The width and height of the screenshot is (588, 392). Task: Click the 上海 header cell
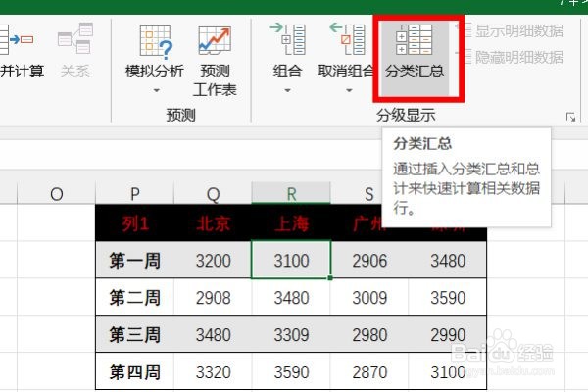[x=291, y=223]
